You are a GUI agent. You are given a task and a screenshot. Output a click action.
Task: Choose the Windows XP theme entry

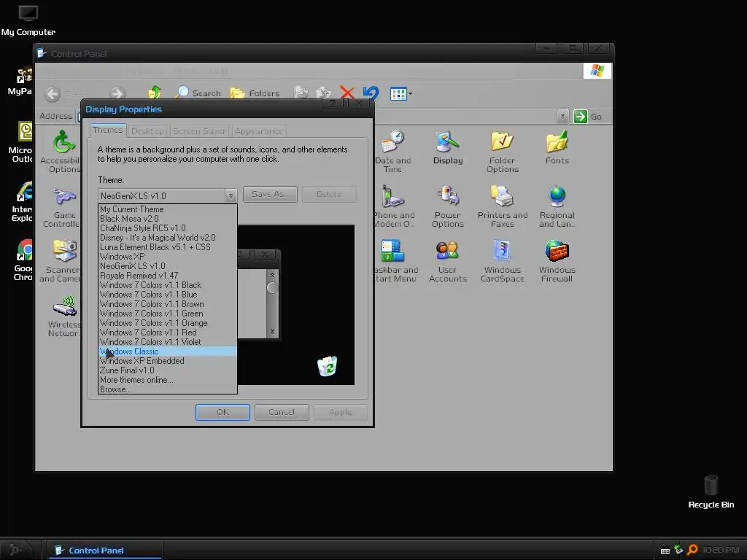pyautogui.click(x=167, y=257)
